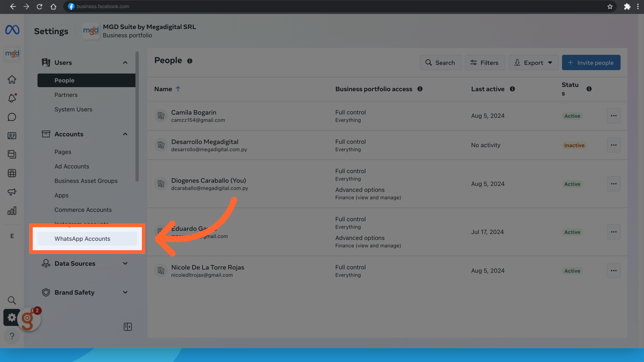Open the Partners menu item

[x=66, y=95]
